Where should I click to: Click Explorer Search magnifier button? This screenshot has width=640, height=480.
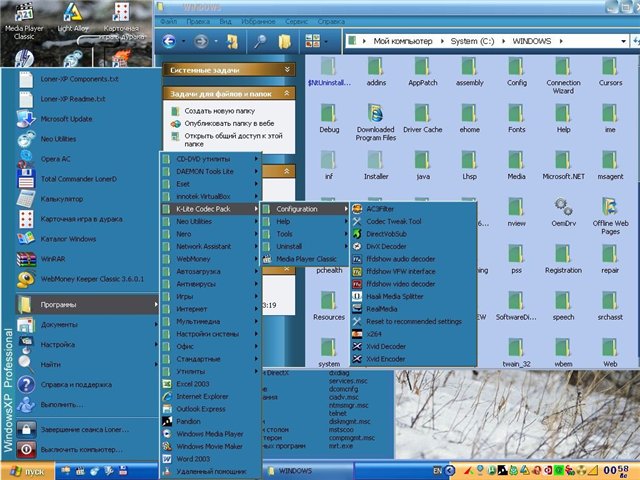pyautogui.click(x=260, y=41)
